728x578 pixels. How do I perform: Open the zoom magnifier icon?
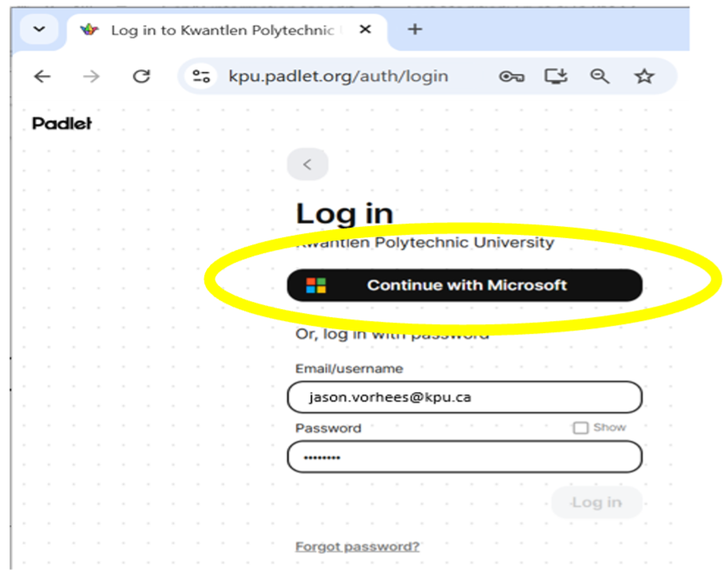click(x=599, y=76)
